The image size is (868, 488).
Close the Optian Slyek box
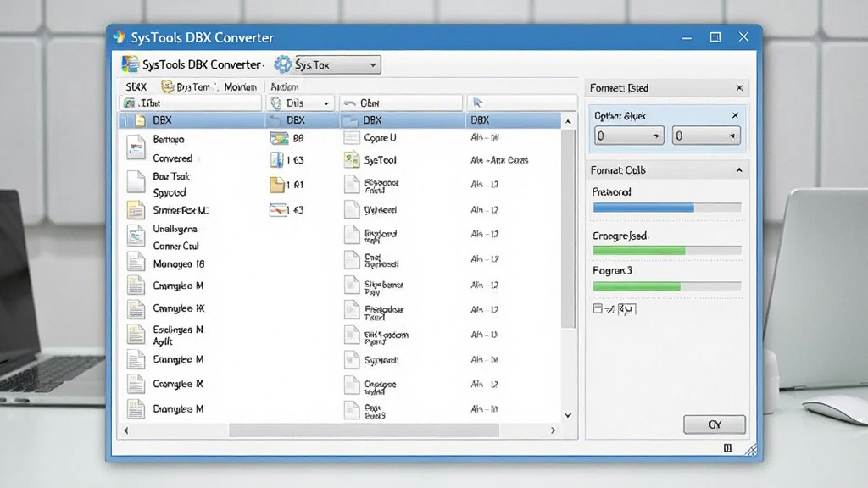coord(735,115)
